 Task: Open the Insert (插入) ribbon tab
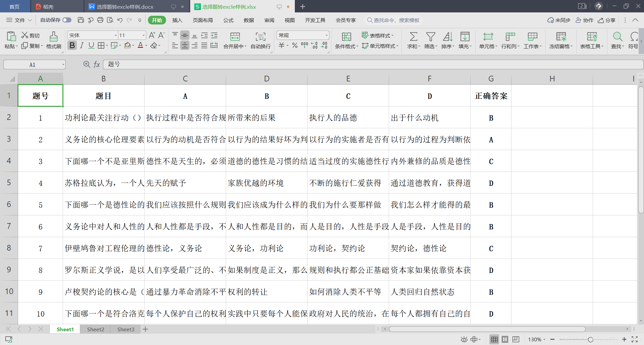(177, 20)
